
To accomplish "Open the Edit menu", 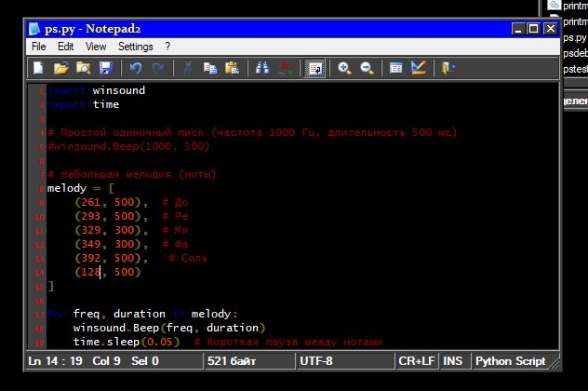I will (x=66, y=47).
